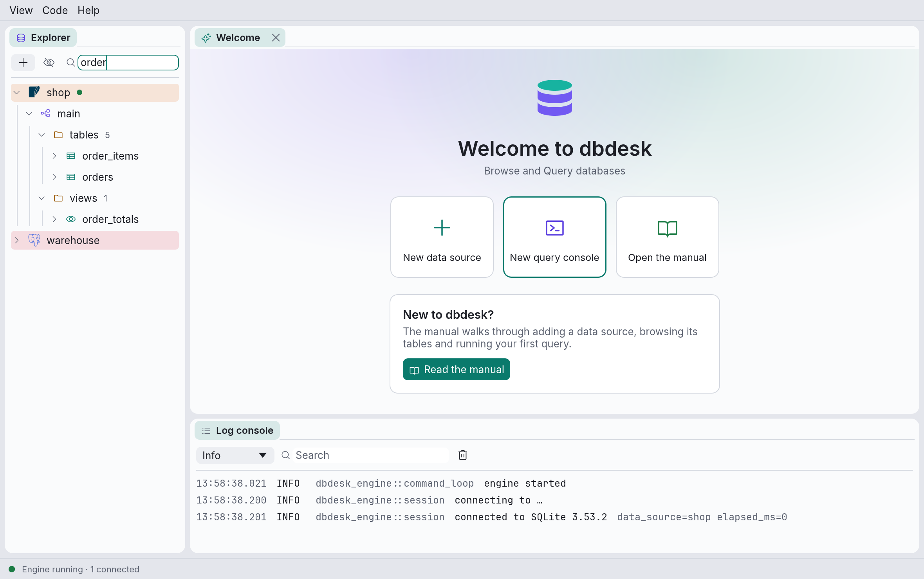Click the main schema icon

(45, 113)
